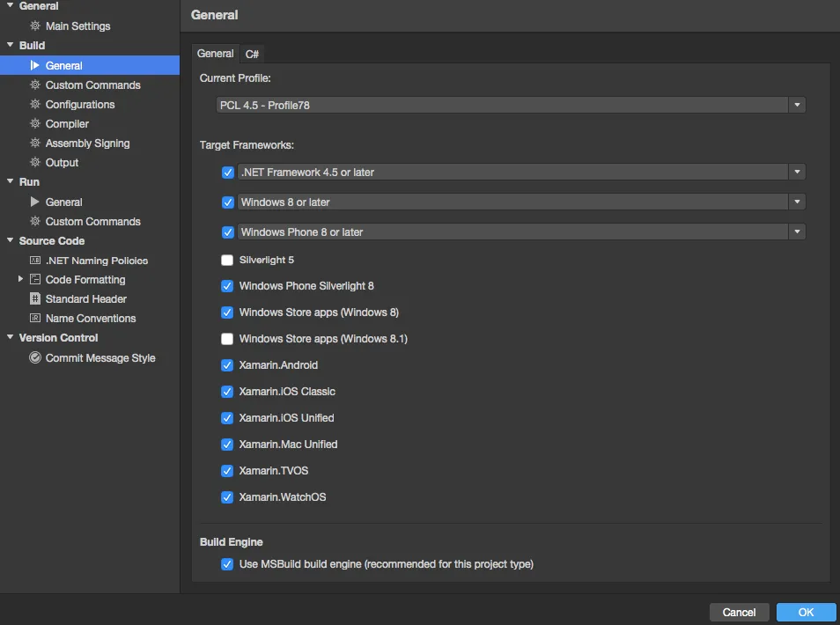Viewport: 840px width, 625px height.
Task: Select the Configurations item under Build
Action: [x=80, y=105]
